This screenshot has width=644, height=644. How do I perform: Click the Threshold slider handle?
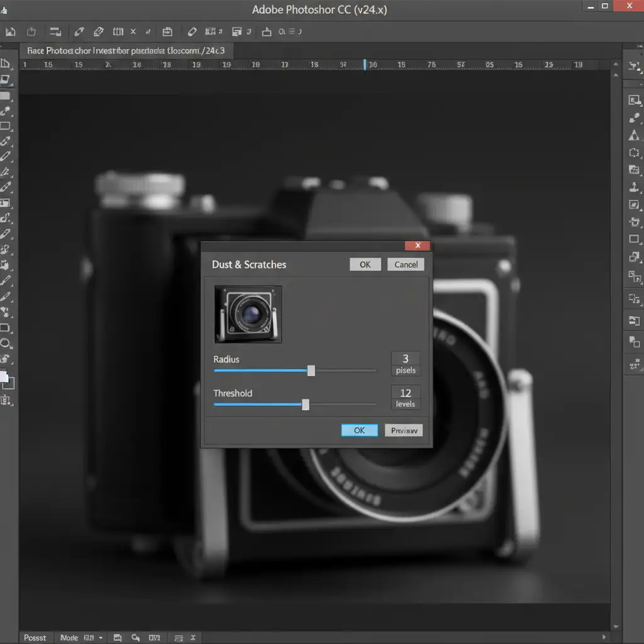(x=306, y=404)
